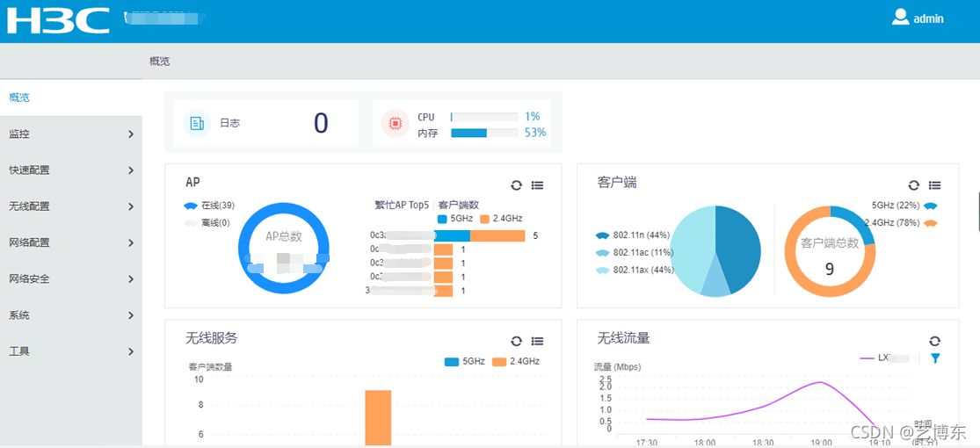
Task: Open the admin user profile icon
Action: tap(900, 17)
